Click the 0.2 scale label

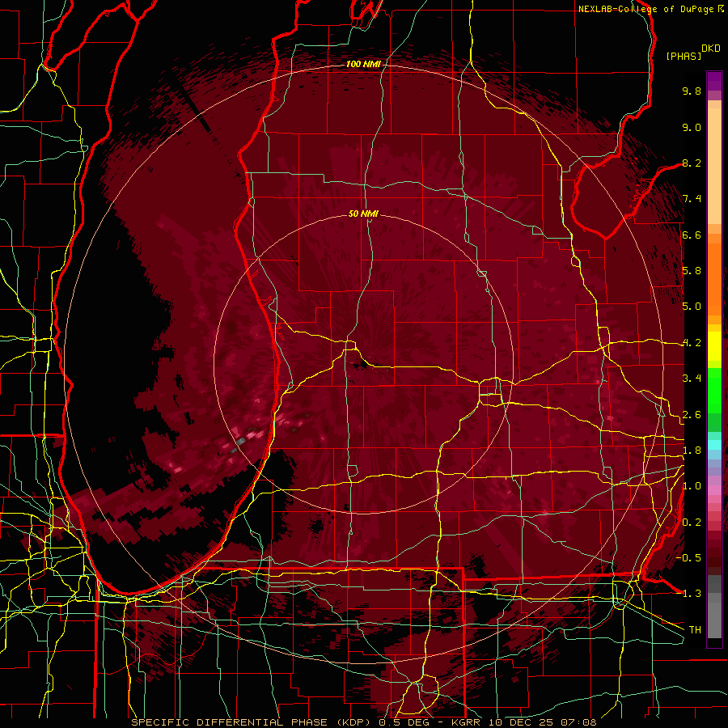692,523
